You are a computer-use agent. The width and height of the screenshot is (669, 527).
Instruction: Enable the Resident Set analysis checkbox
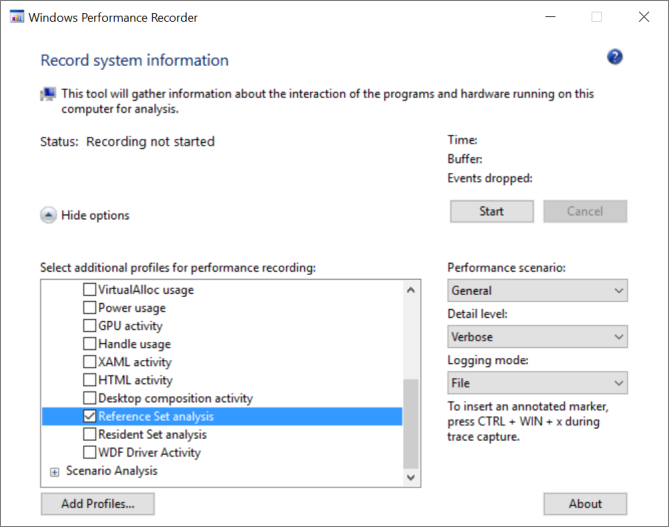pyautogui.click(x=89, y=434)
